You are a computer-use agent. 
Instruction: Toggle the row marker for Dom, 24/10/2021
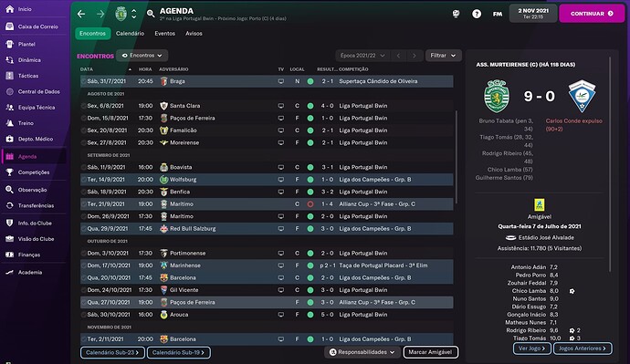click(84, 290)
